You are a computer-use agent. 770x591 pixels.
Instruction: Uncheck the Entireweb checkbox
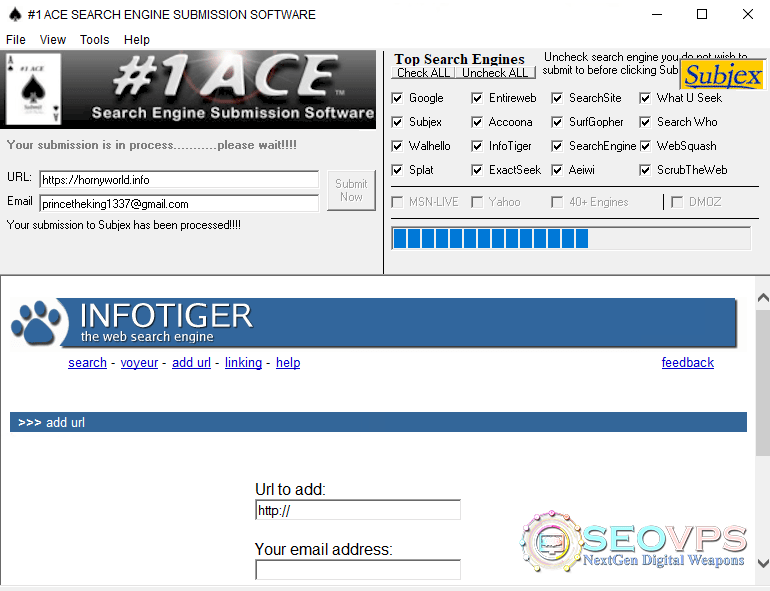pyautogui.click(x=477, y=98)
